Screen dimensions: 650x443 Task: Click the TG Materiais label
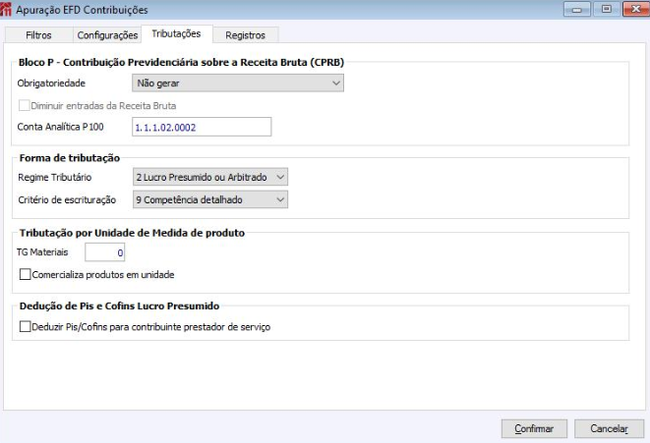click(42, 252)
